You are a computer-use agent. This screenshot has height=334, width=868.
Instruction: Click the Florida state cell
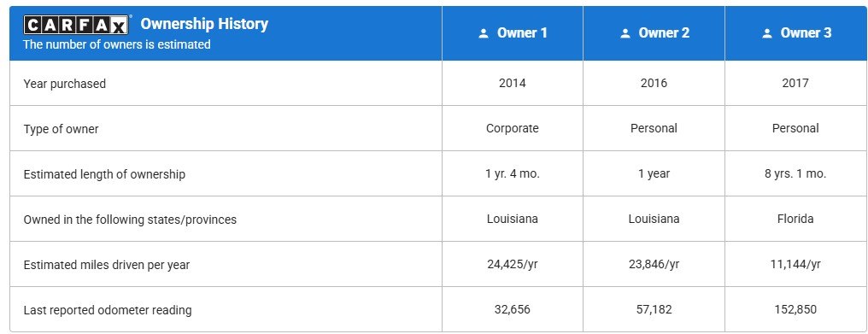click(x=795, y=219)
